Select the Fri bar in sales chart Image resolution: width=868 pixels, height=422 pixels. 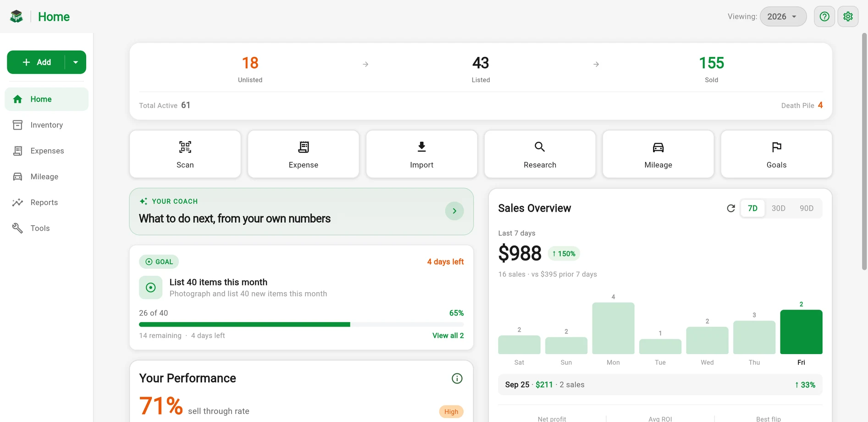801,332
